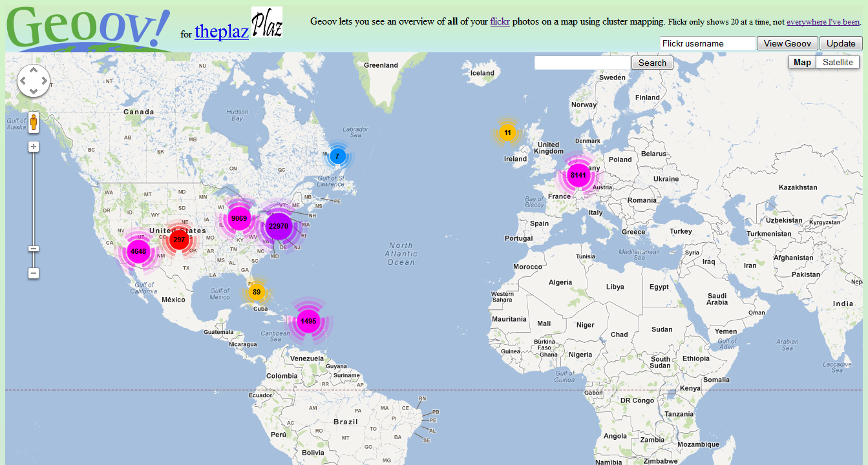Click the blue cluster marker labeled 7
The width and height of the screenshot is (868, 465).
(337, 156)
